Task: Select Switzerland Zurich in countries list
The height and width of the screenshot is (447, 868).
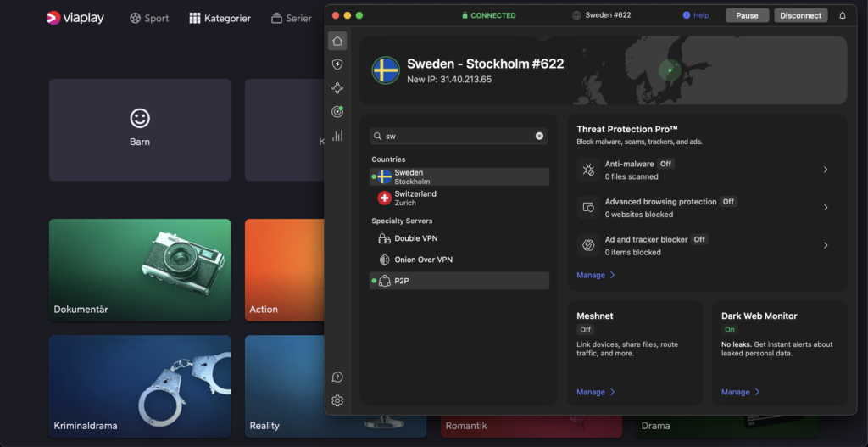Action: coord(459,198)
